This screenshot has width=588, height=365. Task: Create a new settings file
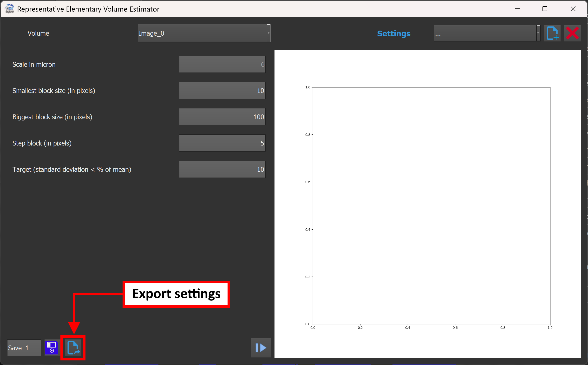pyautogui.click(x=552, y=33)
